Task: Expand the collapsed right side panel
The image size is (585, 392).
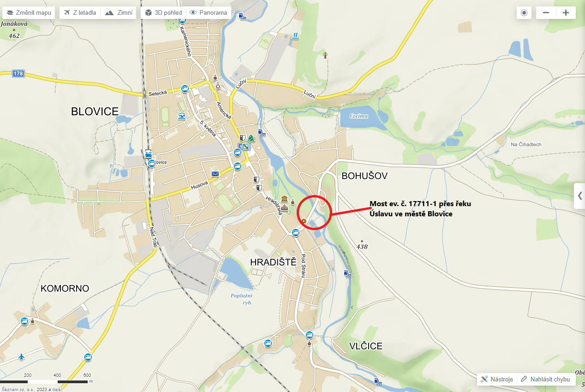Action: tap(579, 196)
